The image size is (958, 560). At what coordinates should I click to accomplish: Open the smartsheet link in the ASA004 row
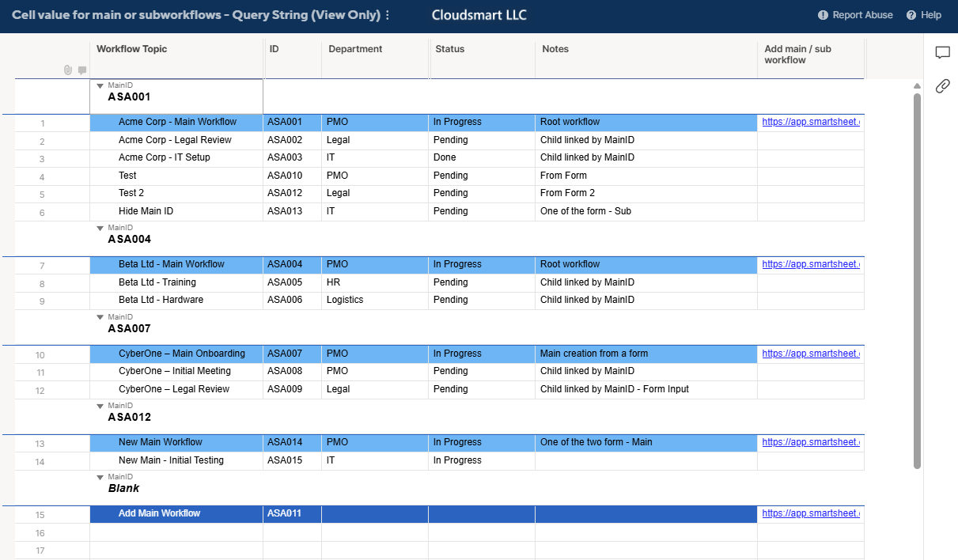(811, 264)
